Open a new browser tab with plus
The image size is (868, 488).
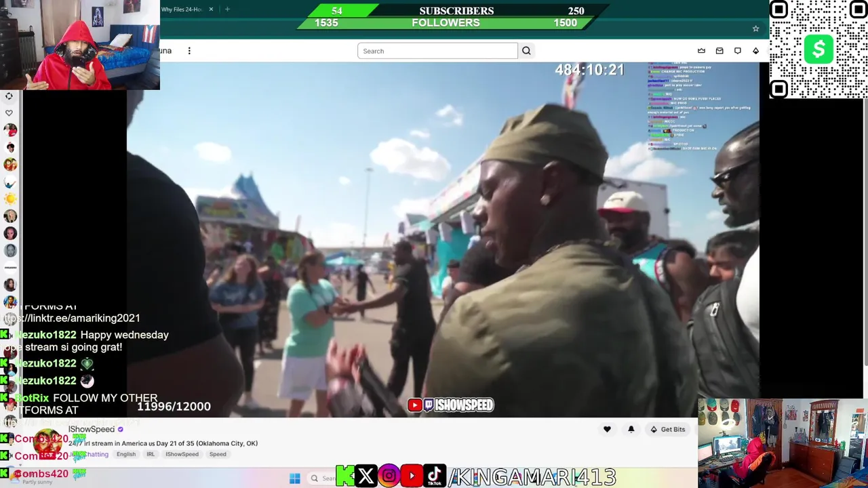point(227,9)
